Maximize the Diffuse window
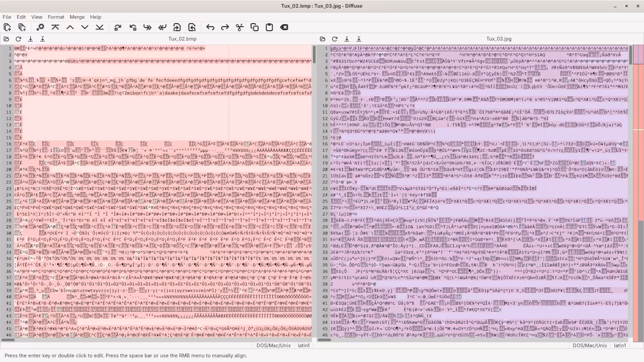644x362 pixels. pos(626,6)
